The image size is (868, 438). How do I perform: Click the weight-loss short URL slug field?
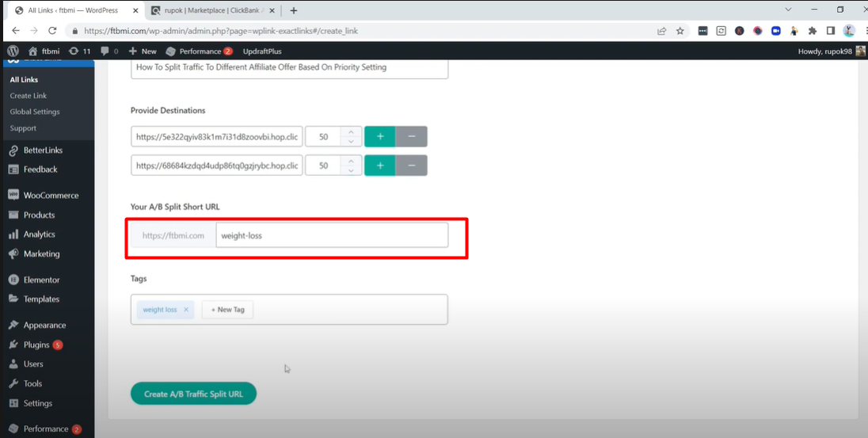(332, 235)
